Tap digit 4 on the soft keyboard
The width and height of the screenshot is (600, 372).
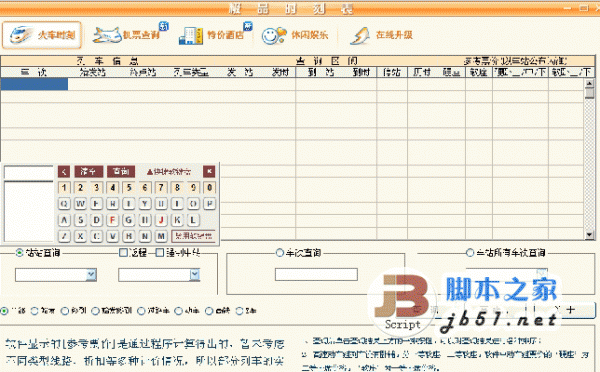[x=112, y=188]
